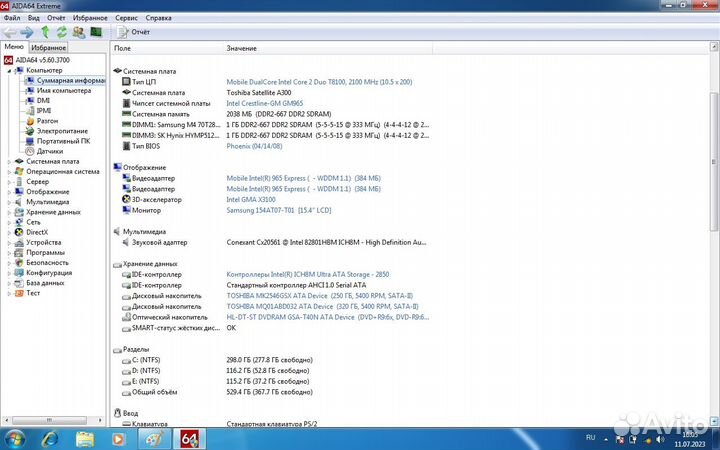Expand the Операционная система tree node
Viewport: 720px width, 450px height.
point(9,172)
